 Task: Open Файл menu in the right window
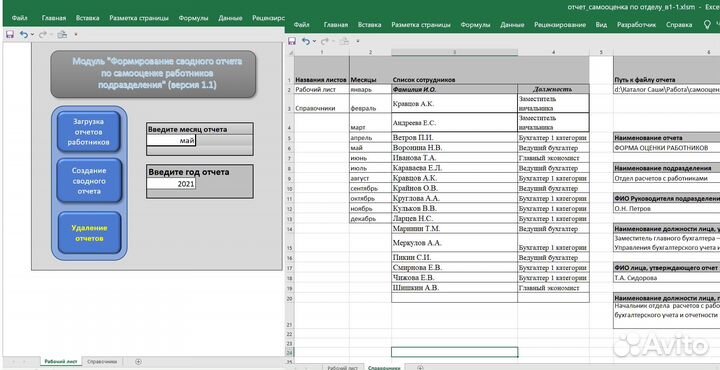pyautogui.click(x=301, y=25)
